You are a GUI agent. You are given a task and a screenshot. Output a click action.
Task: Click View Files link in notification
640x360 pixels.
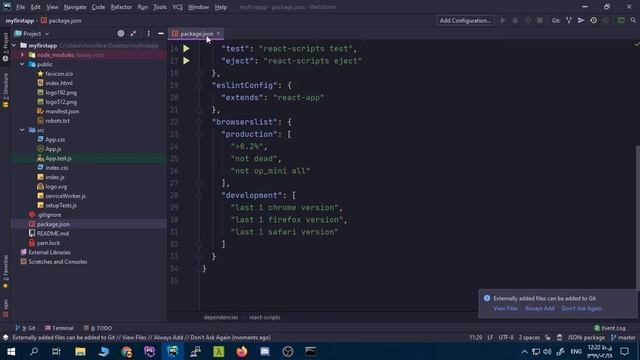click(505, 308)
